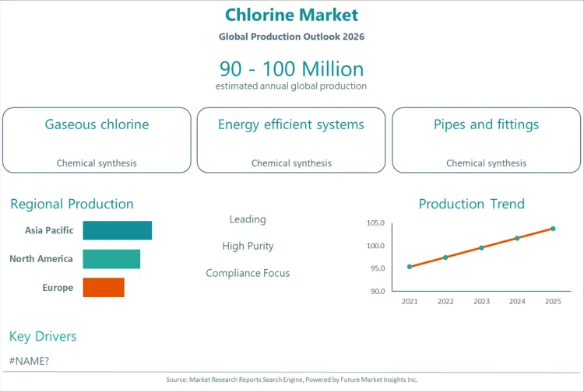Select the 2023 data point on trend line

(x=481, y=247)
